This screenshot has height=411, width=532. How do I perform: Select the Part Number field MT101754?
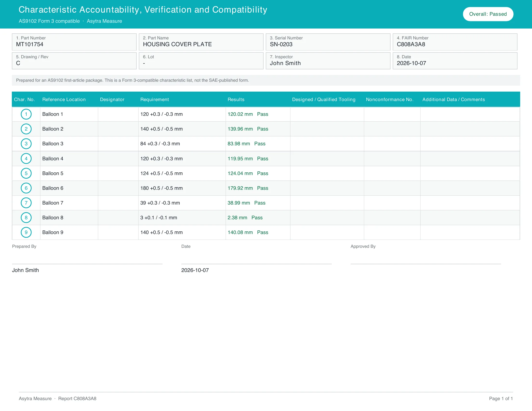click(74, 42)
